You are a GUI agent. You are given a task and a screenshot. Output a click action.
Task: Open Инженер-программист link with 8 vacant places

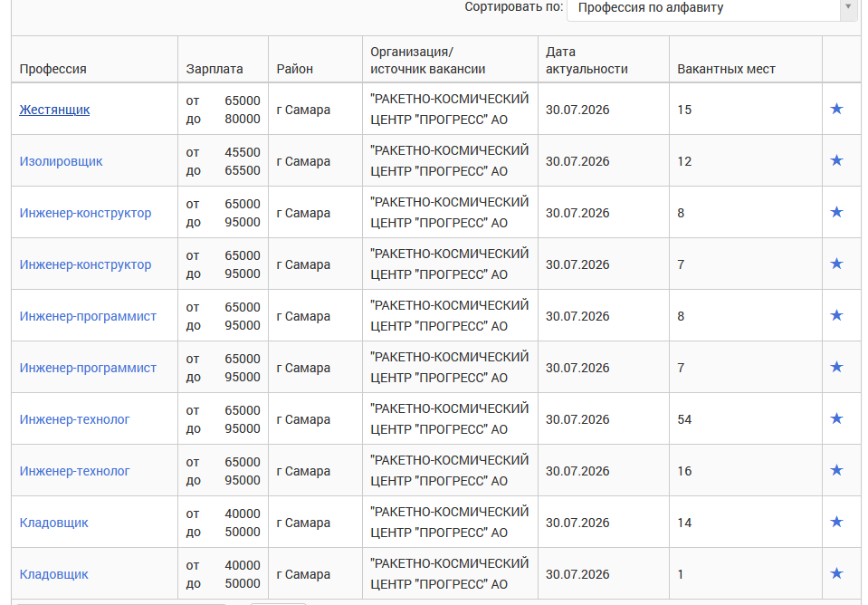(x=88, y=316)
